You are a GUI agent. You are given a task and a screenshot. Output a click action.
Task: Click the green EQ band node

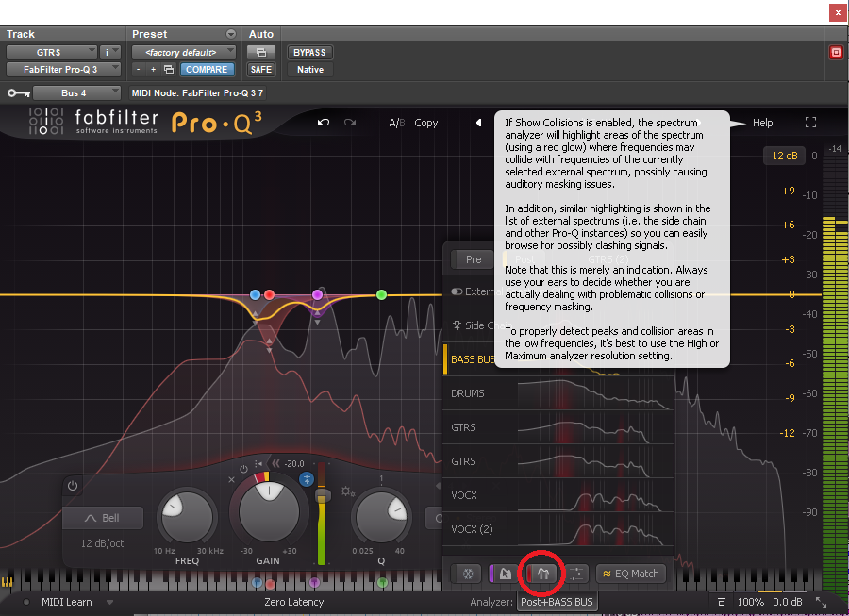381,295
